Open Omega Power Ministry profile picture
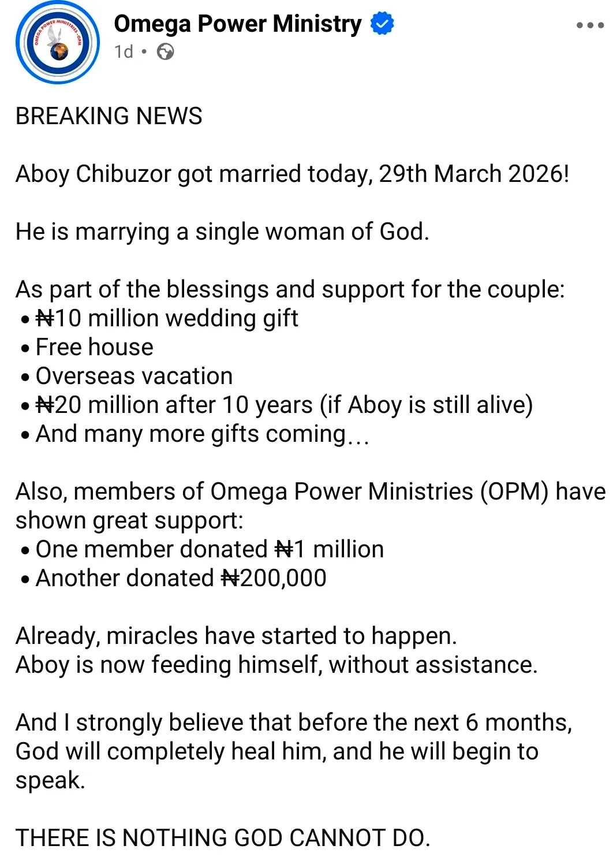This screenshot has width=613, height=868. point(58,42)
